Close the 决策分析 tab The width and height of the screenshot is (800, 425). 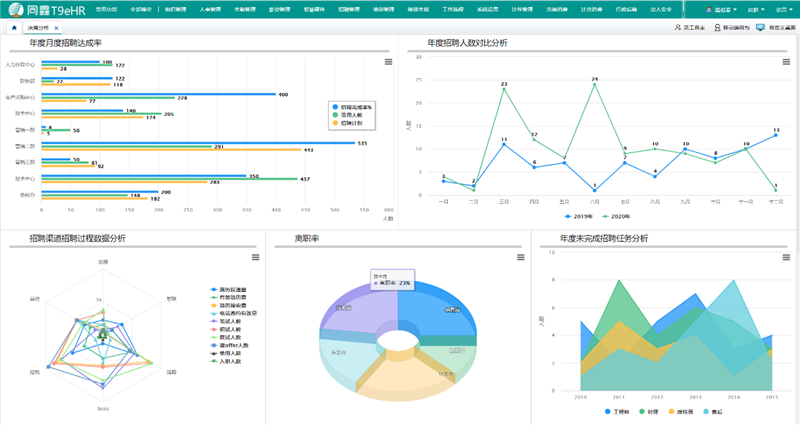56,27
